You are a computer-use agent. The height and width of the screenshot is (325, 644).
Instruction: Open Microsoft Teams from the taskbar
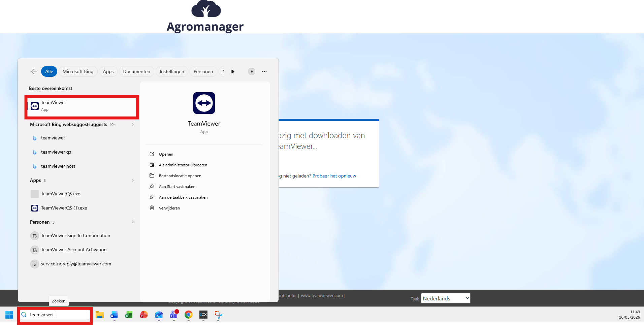(x=174, y=315)
